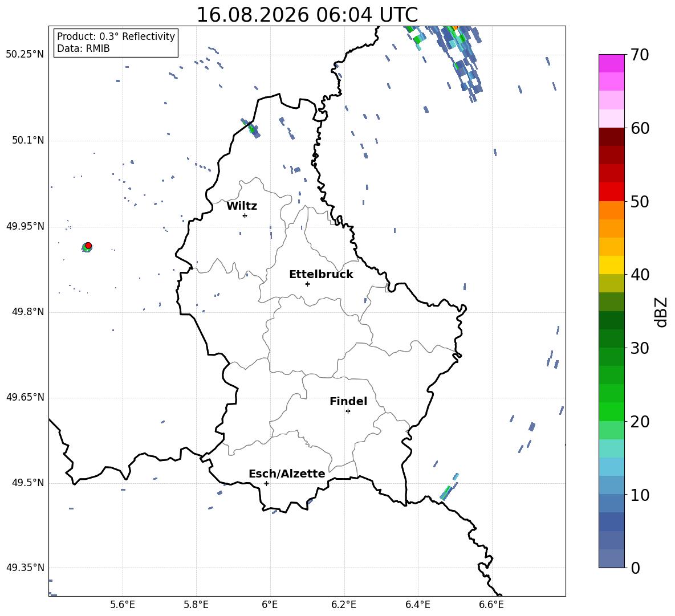
Task: Pick the dark green 30 dBZ band
Action: click(x=612, y=338)
